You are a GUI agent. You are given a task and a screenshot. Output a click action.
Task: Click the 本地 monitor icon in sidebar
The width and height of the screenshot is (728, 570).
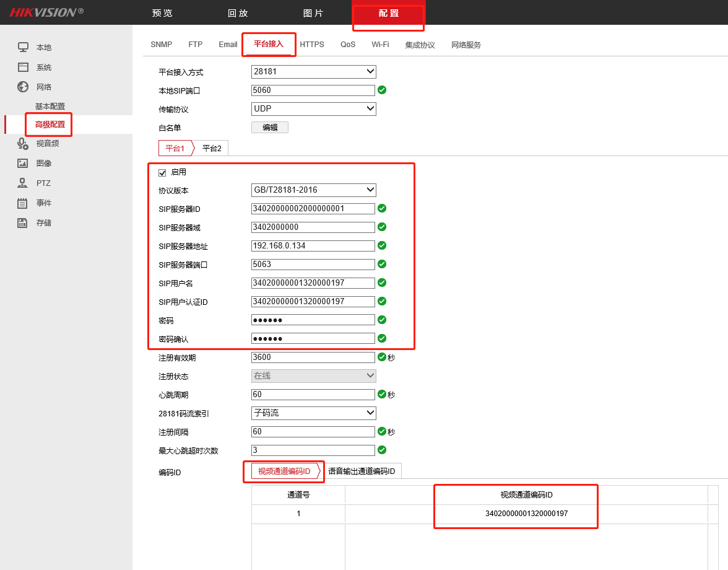coord(23,48)
